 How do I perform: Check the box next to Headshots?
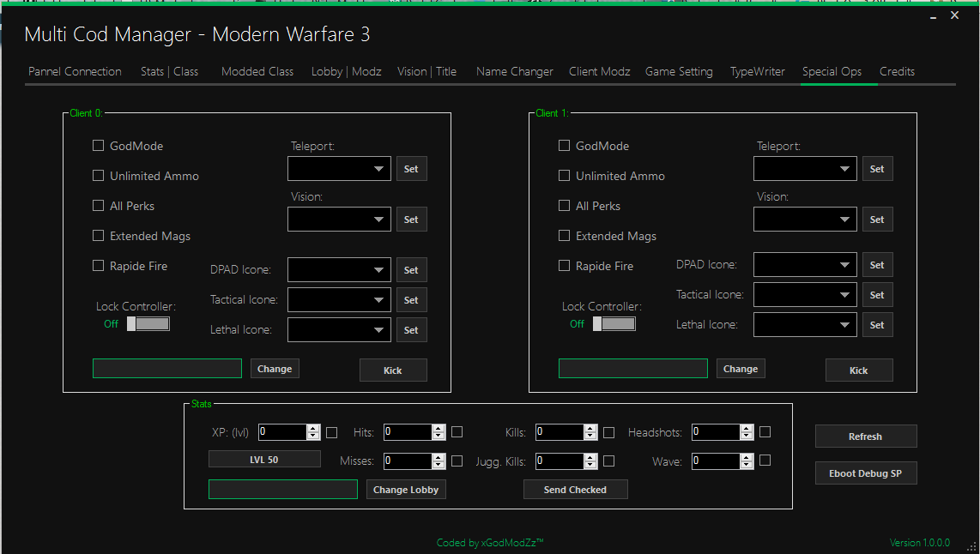pos(765,431)
